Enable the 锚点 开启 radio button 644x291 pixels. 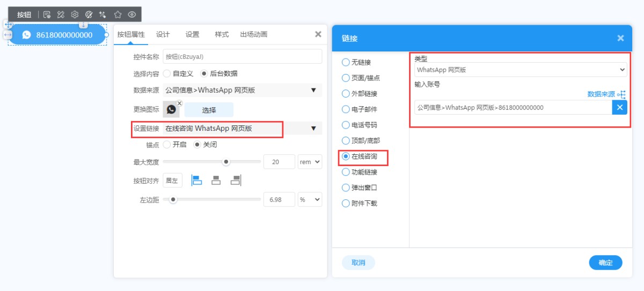point(167,145)
